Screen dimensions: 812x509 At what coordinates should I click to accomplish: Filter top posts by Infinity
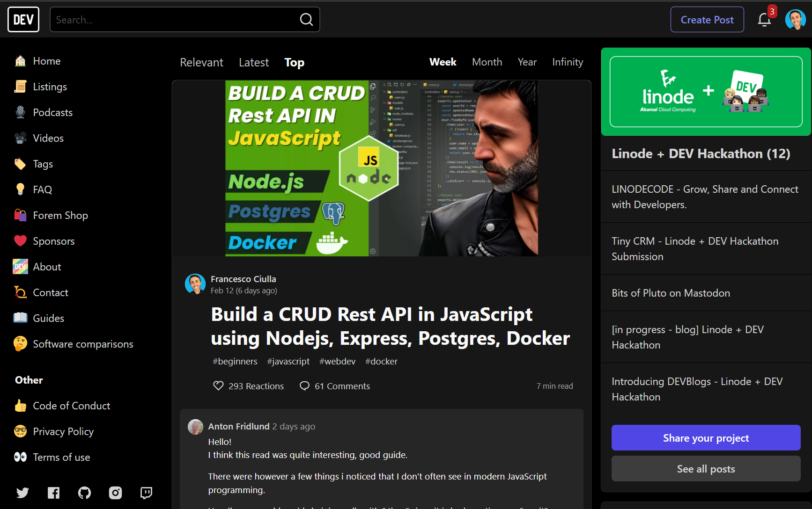[x=568, y=62]
